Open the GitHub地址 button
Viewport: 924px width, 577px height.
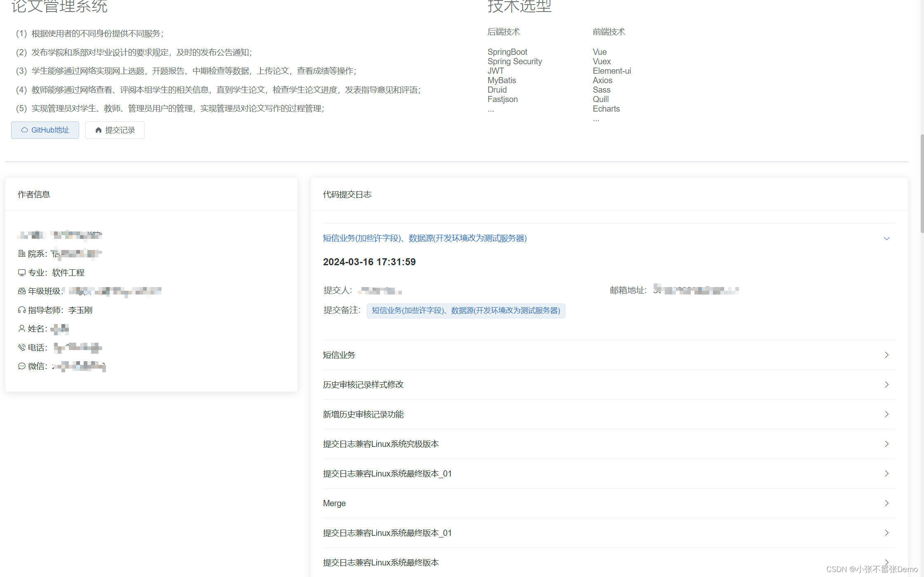[45, 130]
